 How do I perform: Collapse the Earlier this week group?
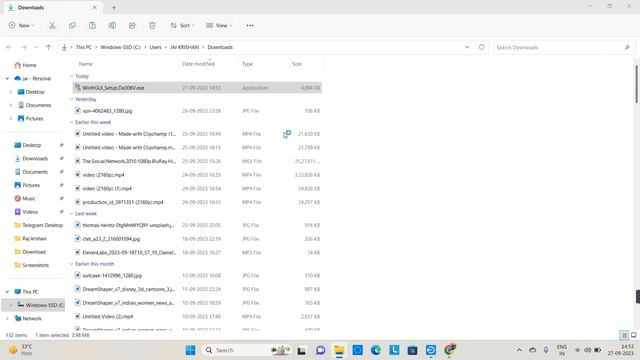72,122
